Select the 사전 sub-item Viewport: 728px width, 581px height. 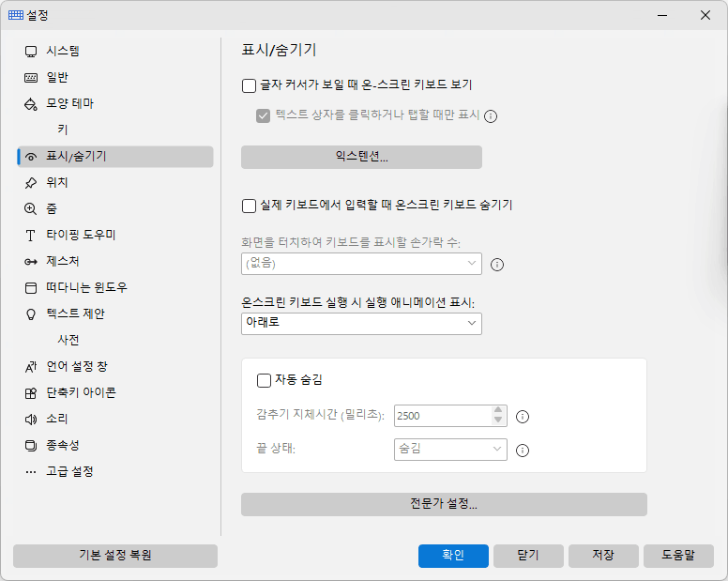pos(115,341)
